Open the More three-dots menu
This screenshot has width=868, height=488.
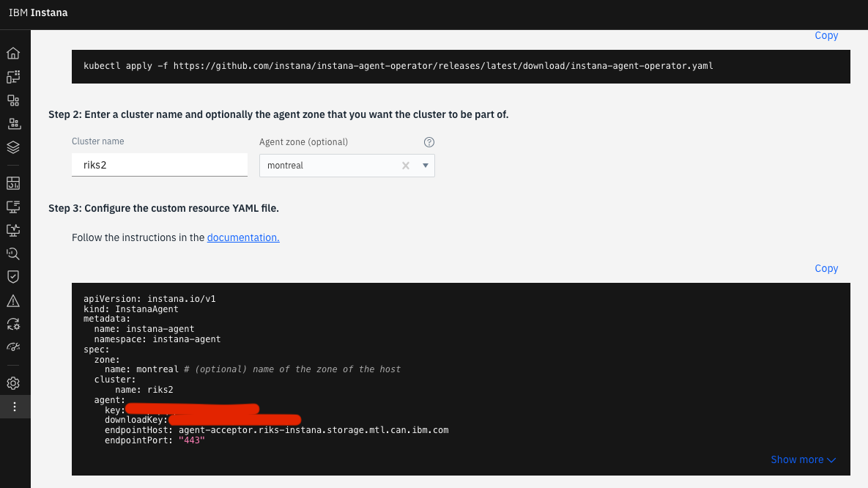tap(15, 407)
